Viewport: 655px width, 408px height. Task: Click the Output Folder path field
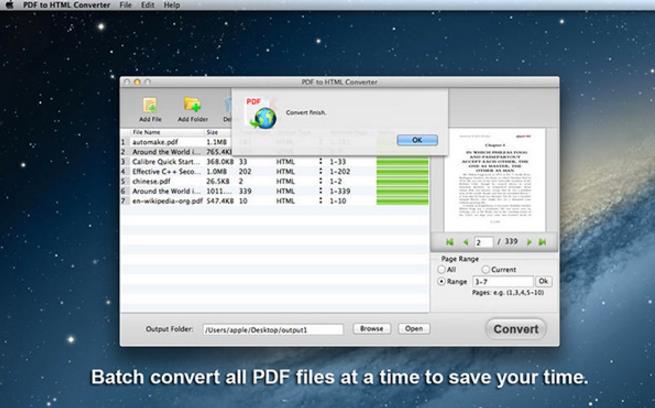[273, 329]
